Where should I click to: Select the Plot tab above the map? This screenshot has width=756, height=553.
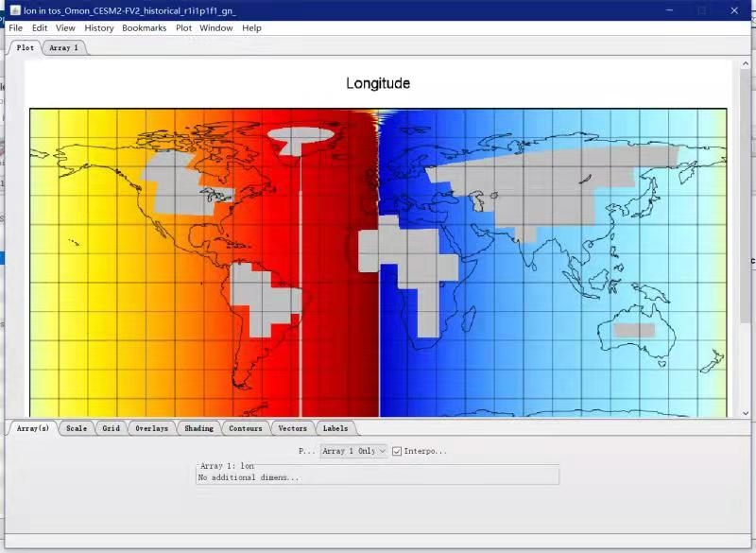(x=26, y=48)
